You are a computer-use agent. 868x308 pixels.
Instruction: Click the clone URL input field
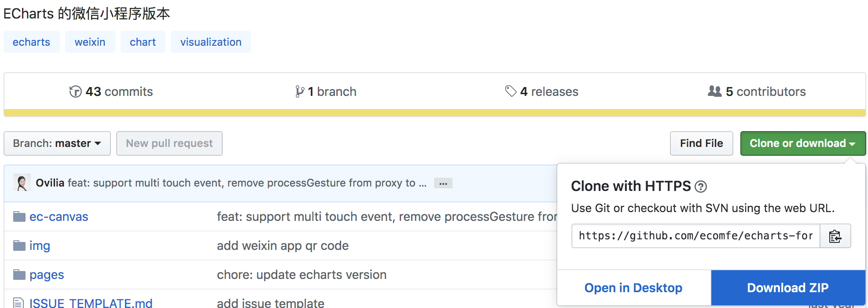(695, 236)
